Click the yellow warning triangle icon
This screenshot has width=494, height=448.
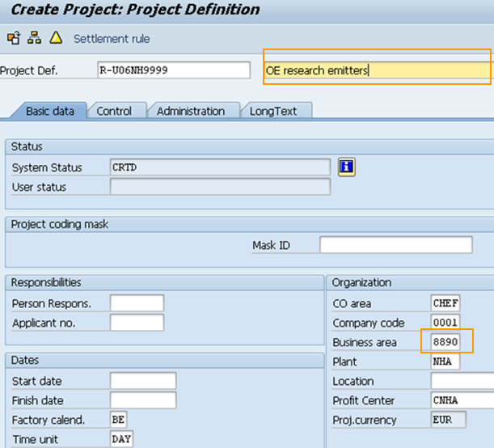tap(55, 38)
